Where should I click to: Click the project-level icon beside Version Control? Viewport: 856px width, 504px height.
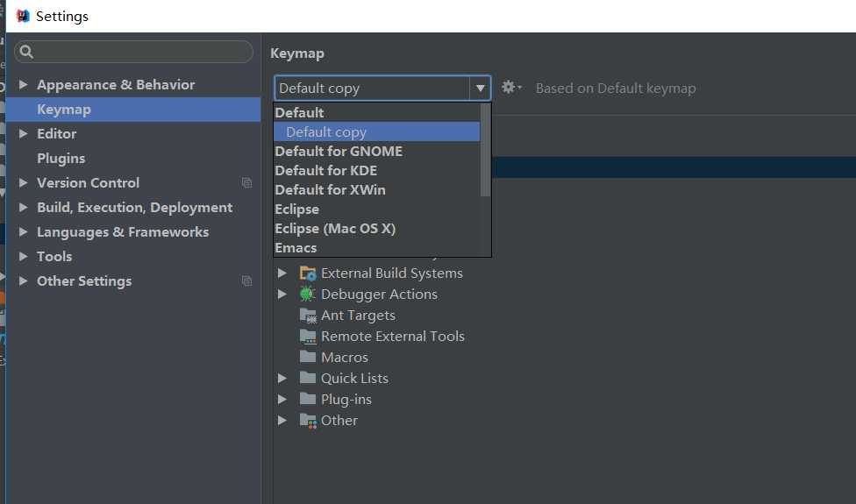pos(246,182)
